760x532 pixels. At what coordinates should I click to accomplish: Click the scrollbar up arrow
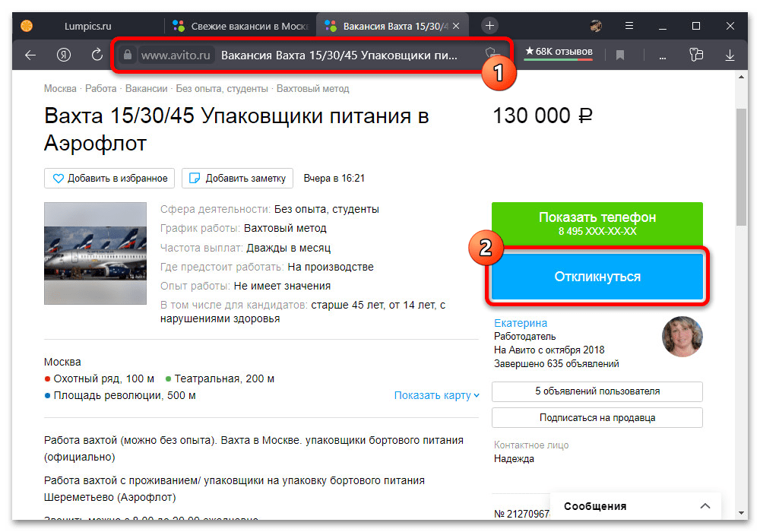click(741, 77)
